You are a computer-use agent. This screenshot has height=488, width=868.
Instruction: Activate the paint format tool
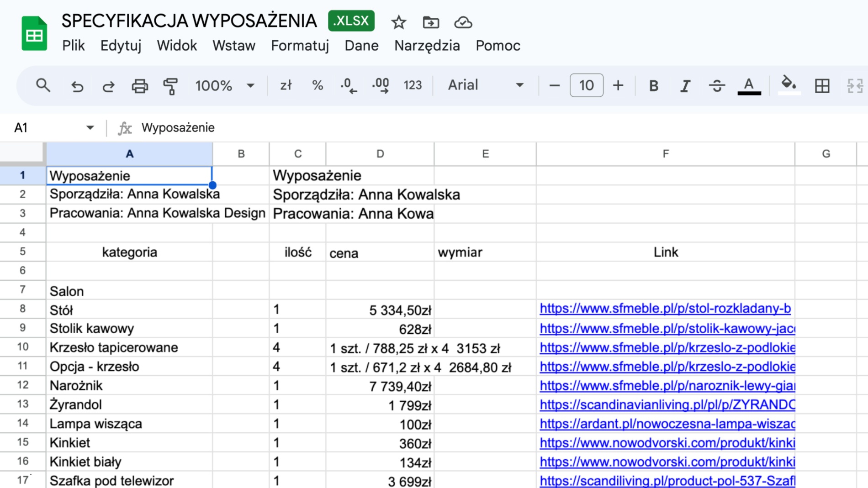pyautogui.click(x=170, y=86)
